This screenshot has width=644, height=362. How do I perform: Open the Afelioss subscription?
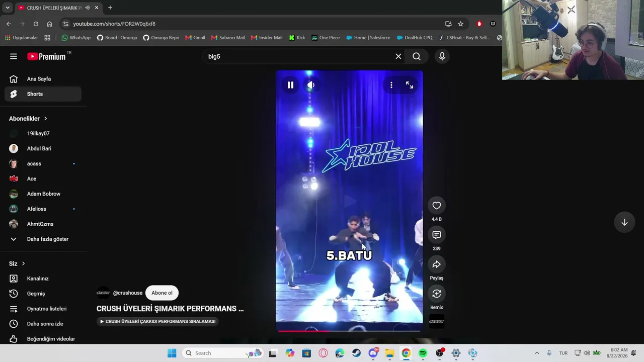pyautogui.click(x=43, y=209)
